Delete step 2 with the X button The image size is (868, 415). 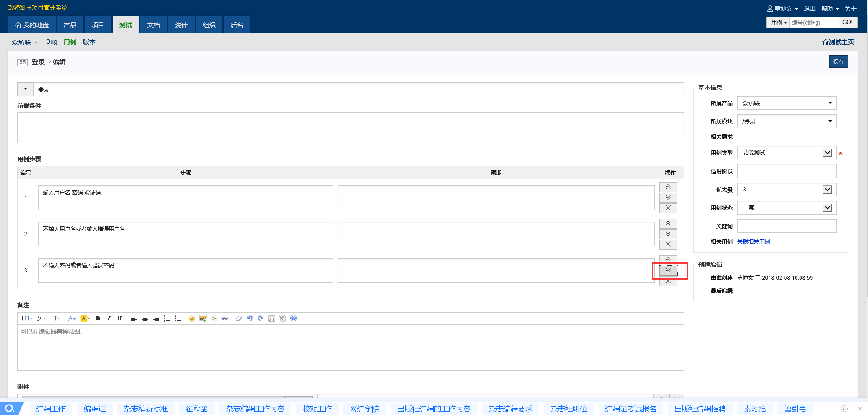pos(668,244)
